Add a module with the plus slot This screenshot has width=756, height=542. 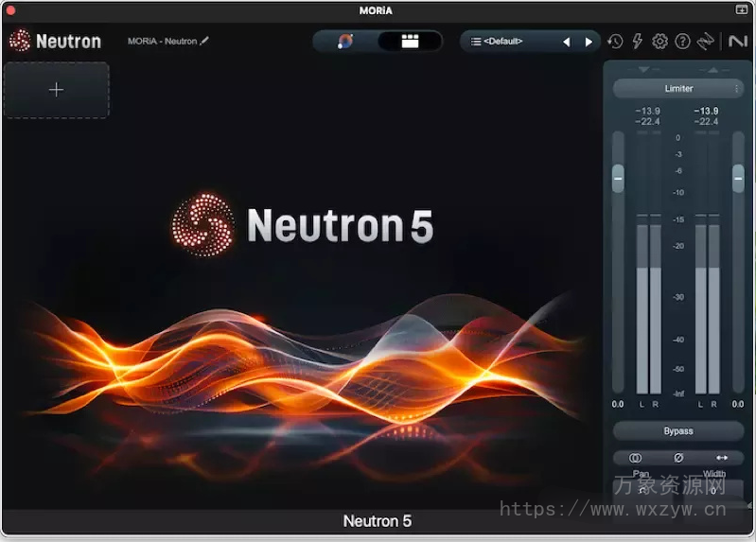[57, 90]
